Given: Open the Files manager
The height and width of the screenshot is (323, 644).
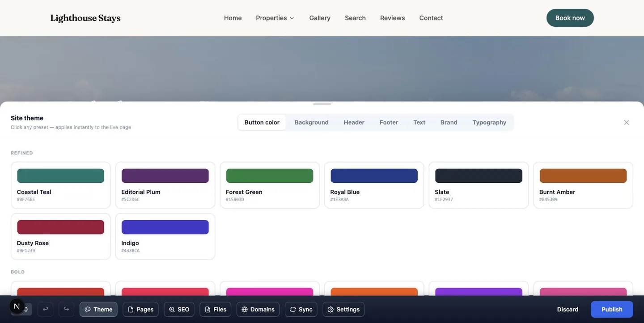Looking at the screenshot, I should click(216, 309).
